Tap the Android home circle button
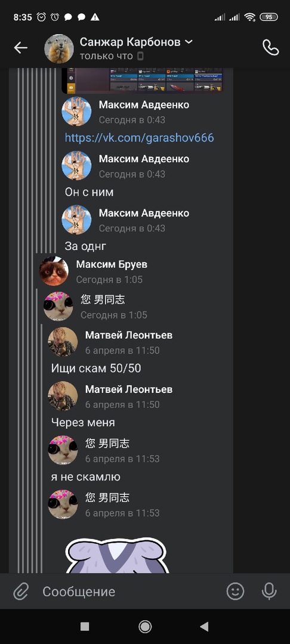Screen dimensions: 290x644 [x=145, y=626]
